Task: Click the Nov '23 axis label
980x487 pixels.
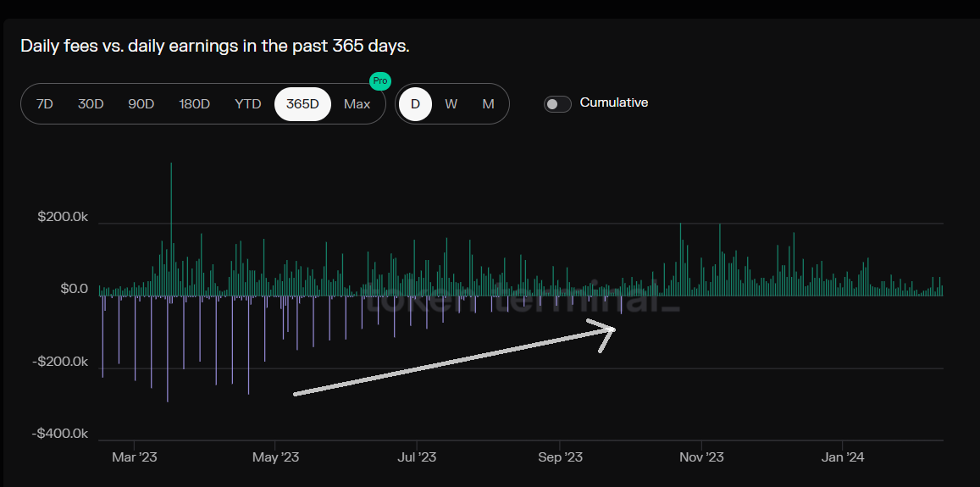Action: point(702,457)
